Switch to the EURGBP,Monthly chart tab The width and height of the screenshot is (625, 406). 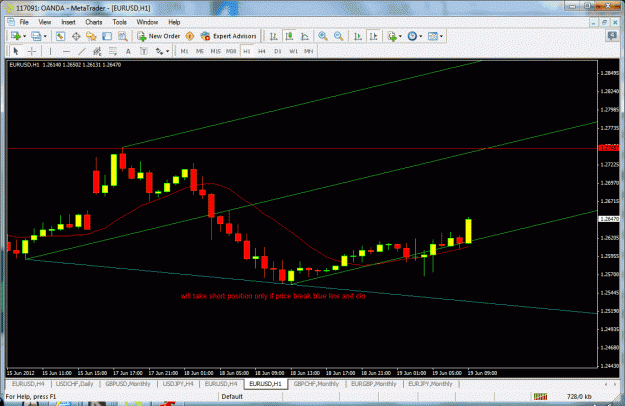click(373, 384)
